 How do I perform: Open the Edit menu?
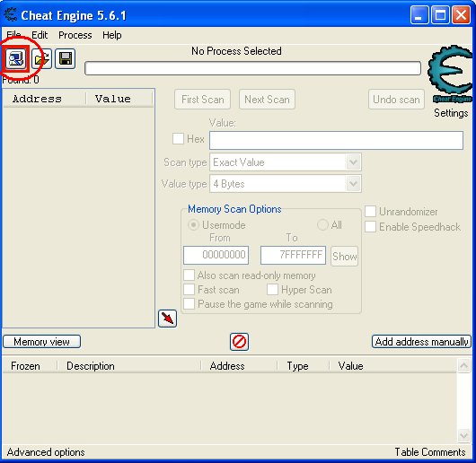pos(40,35)
